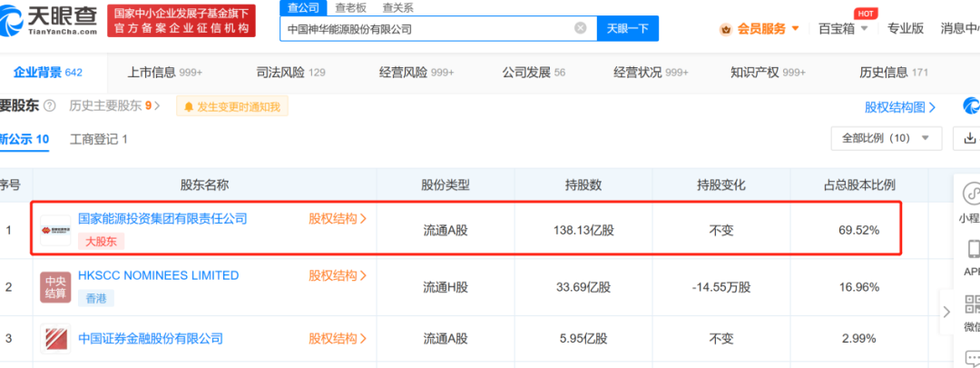Open the 股权结构图 link
The width and height of the screenshot is (980, 368).
[x=900, y=107]
